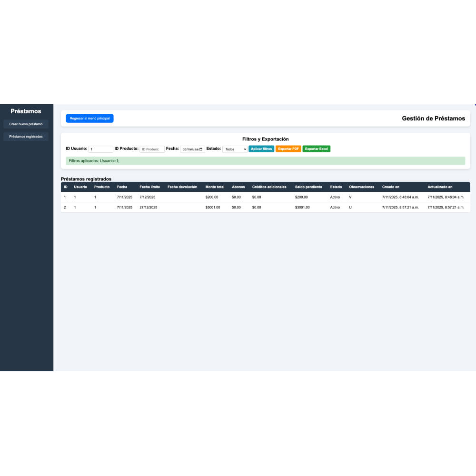
Task: Expand the Estado dropdown
Action: pos(235,149)
